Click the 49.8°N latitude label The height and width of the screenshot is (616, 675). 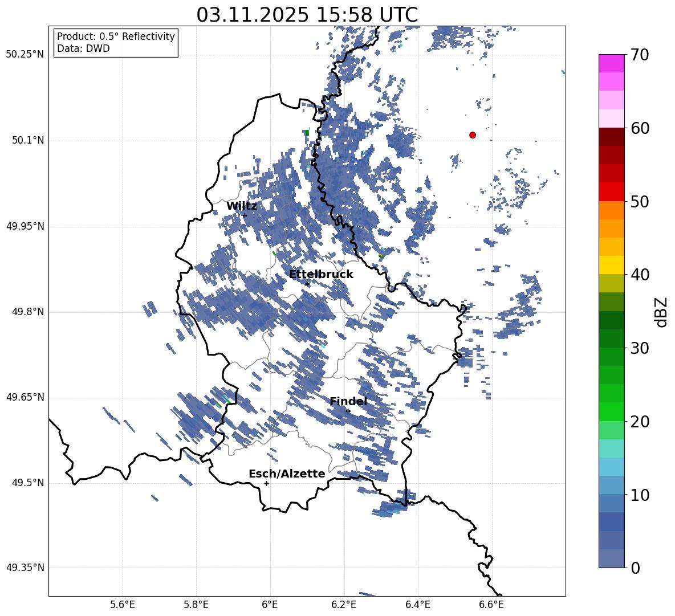[28, 312]
